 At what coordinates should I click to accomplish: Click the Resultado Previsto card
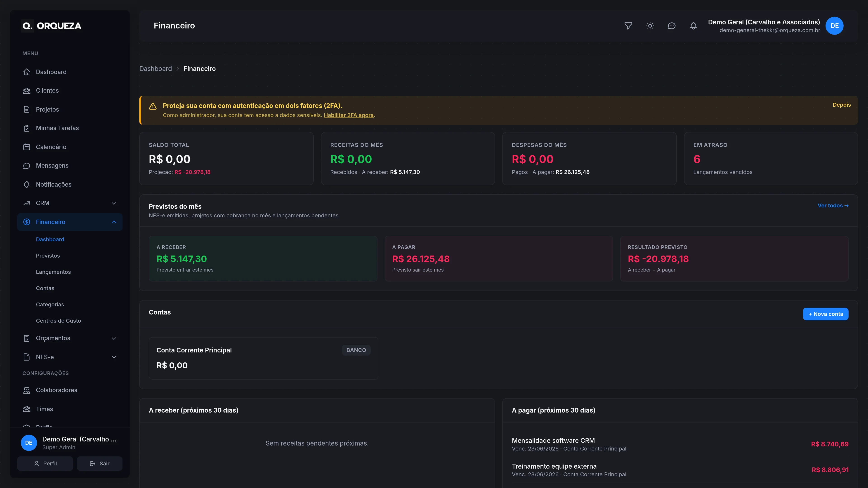734,259
